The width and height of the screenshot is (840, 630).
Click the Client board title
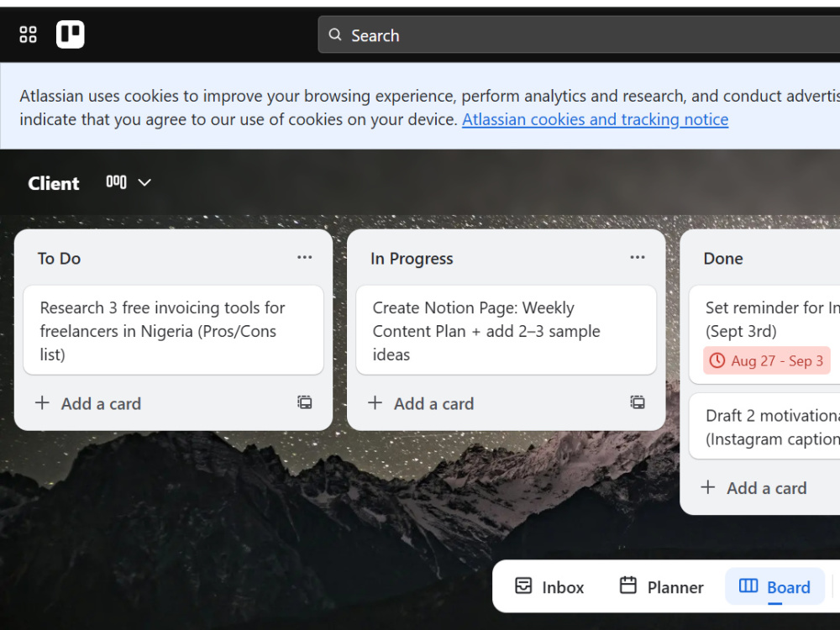[54, 183]
